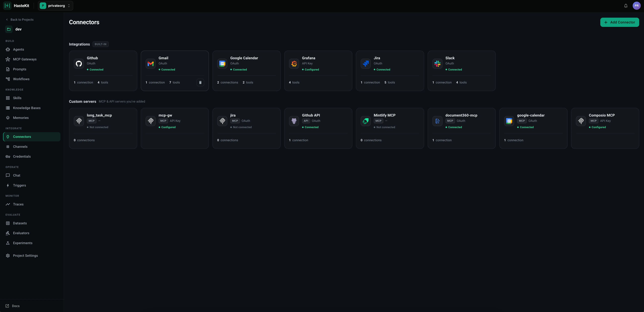Navigate to Prompts
This screenshot has height=312, width=644.
tap(32, 69)
